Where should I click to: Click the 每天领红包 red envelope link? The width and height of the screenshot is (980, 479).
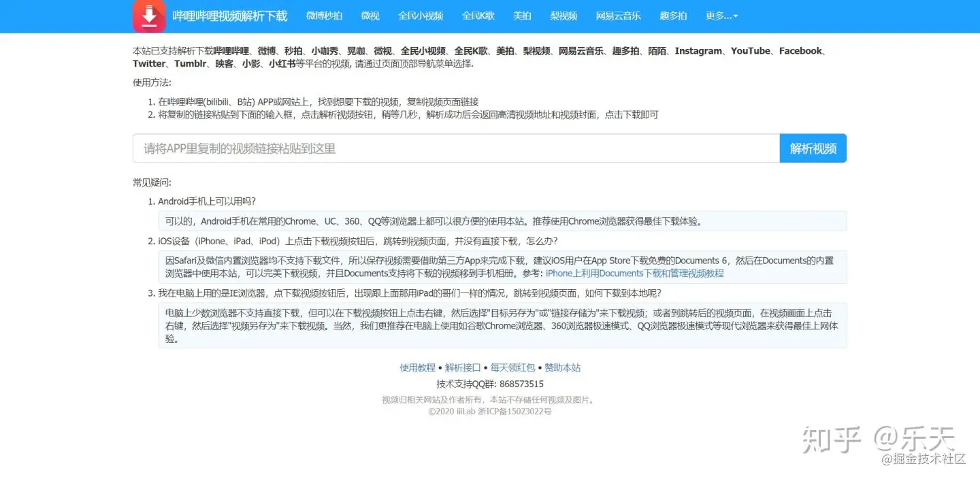512,367
